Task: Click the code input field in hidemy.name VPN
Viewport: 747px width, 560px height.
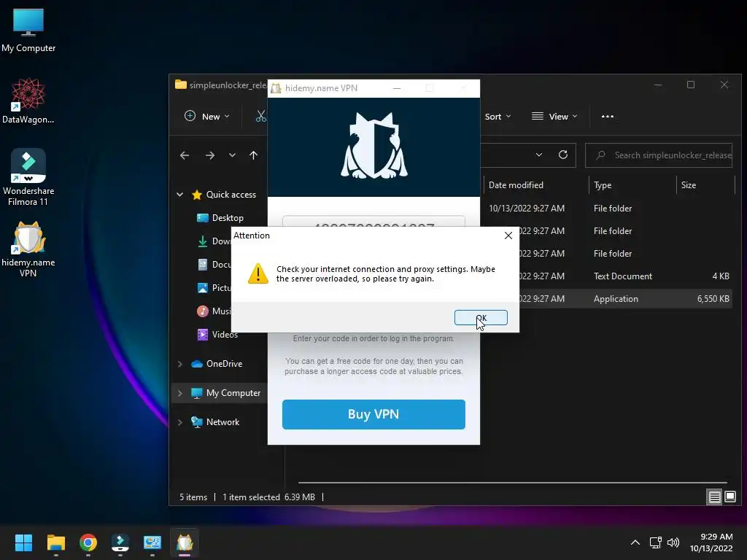Action: 373,222
